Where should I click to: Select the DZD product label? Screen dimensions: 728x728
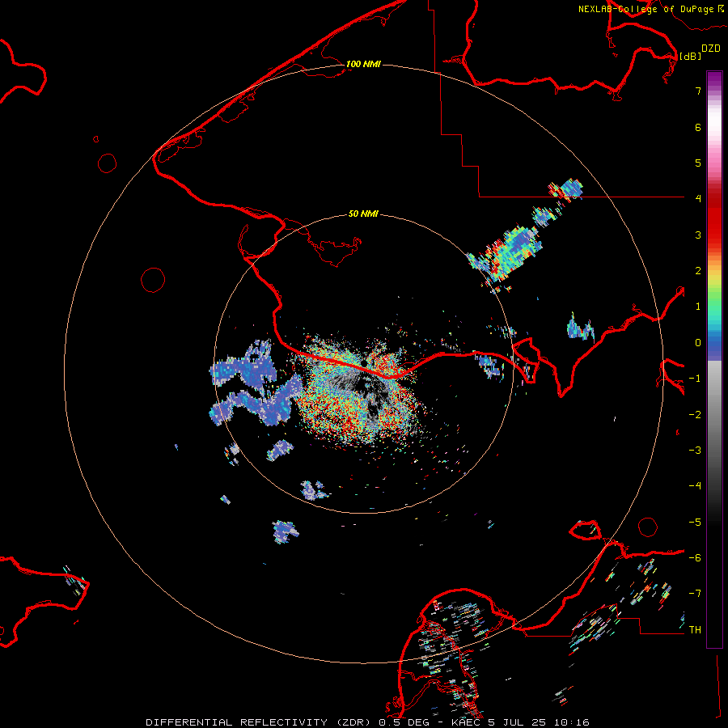[x=711, y=49]
